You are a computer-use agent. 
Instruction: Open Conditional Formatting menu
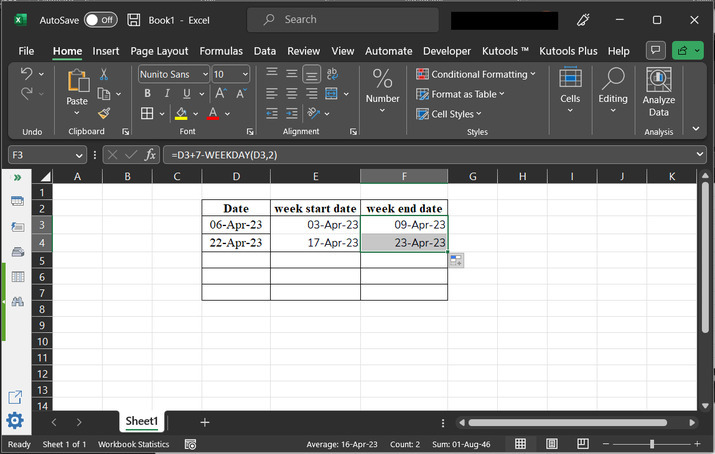pos(476,74)
